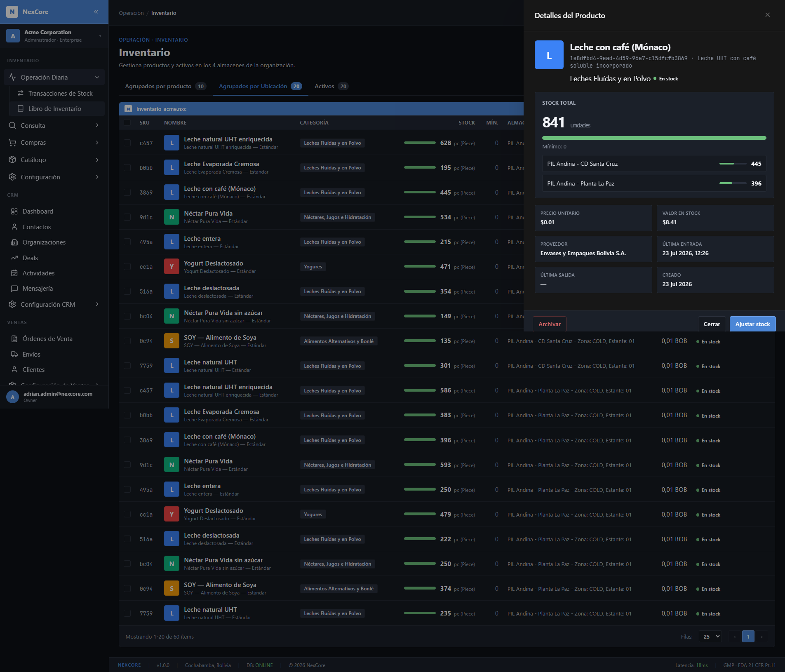The width and height of the screenshot is (785, 672).
Task: Expand the Configuración submenu chevron
Action: pyautogui.click(x=97, y=177)
